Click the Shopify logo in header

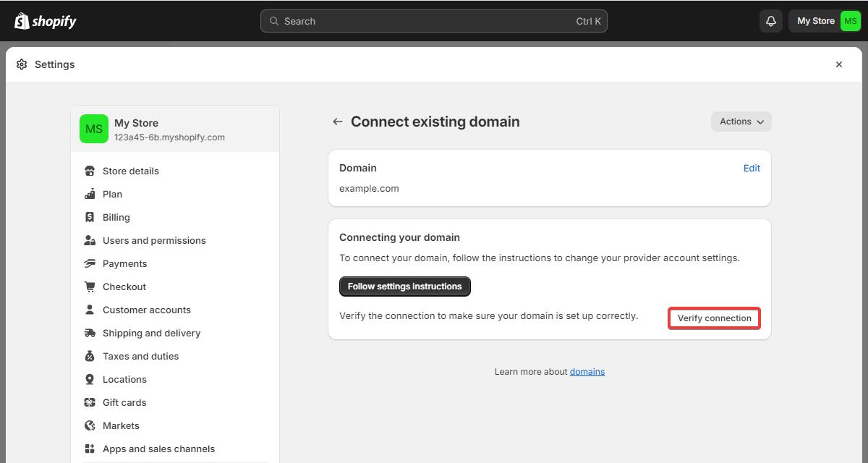tap(45, 21)
